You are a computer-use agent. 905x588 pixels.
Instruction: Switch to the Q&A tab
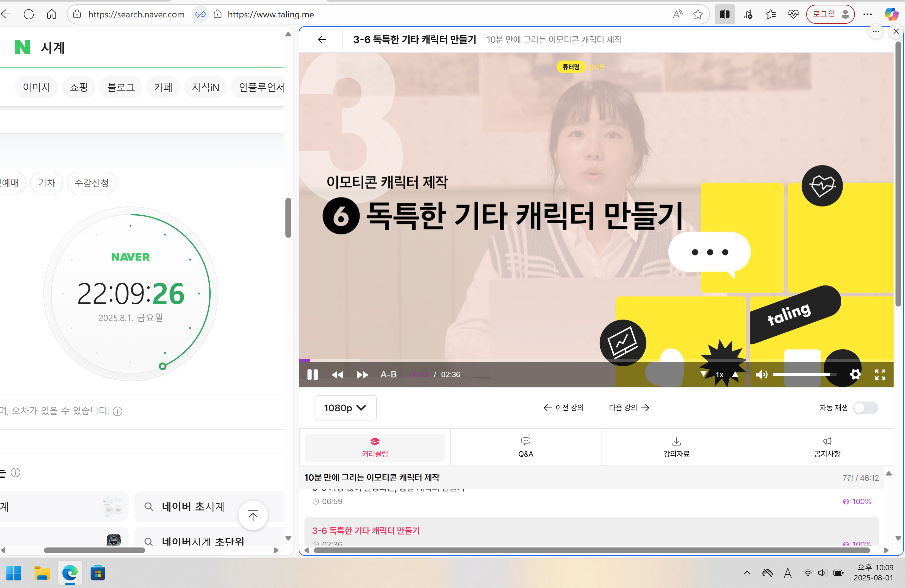[526, 447]
